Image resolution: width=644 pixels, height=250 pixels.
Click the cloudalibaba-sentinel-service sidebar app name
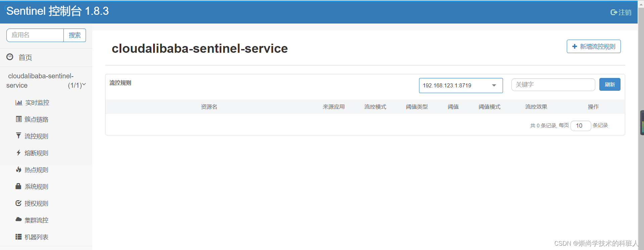coord(40,81)
